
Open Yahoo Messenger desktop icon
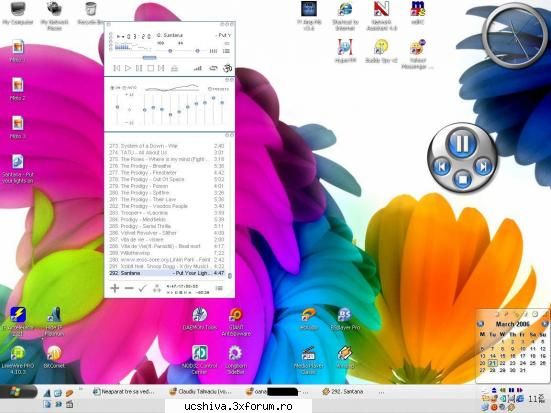417,54
